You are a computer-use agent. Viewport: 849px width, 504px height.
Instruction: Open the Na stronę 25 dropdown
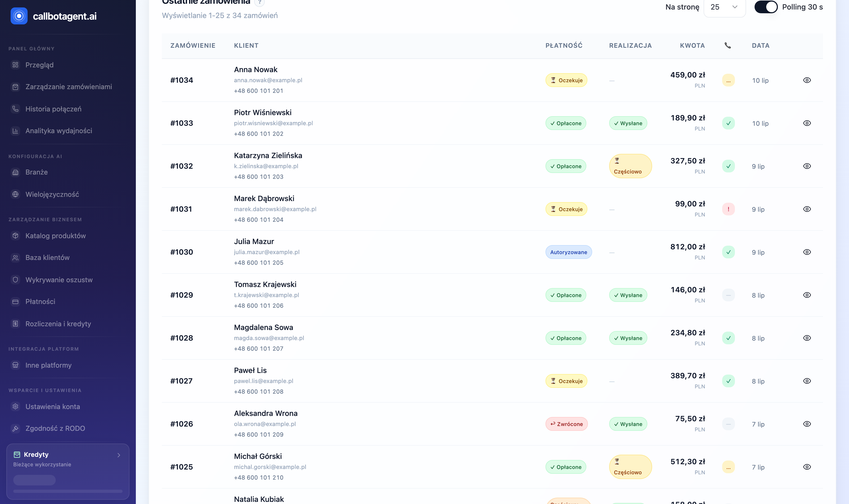point(724,7)
